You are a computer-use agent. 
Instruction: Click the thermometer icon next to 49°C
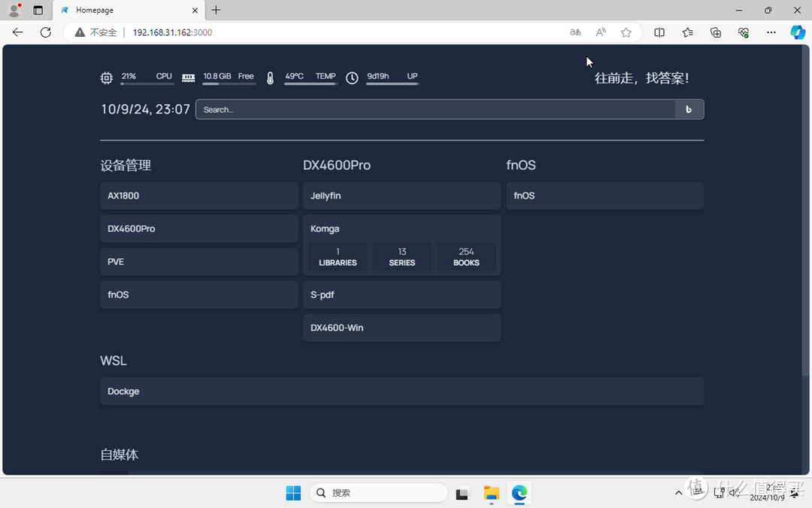coord(270,78)
